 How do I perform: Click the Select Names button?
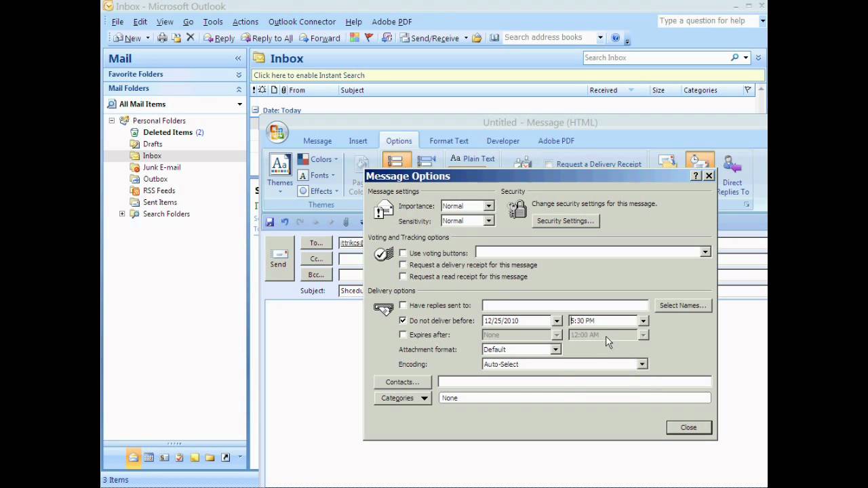click(683, 306)
